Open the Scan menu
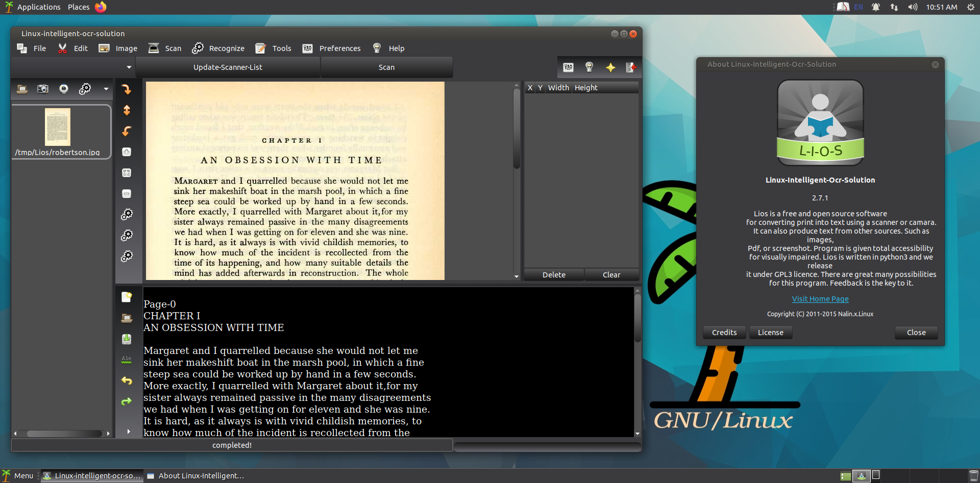The image size is (980, 483). [164, 48]
